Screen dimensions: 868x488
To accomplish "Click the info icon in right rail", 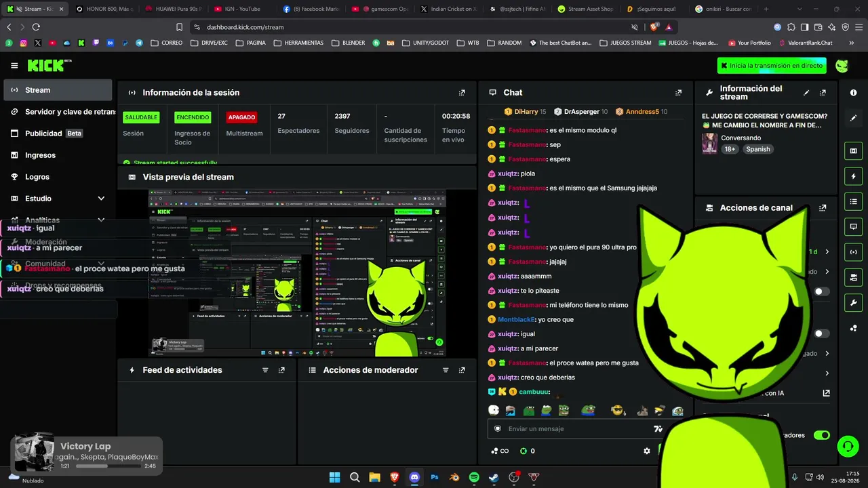I will coord(853,92).
